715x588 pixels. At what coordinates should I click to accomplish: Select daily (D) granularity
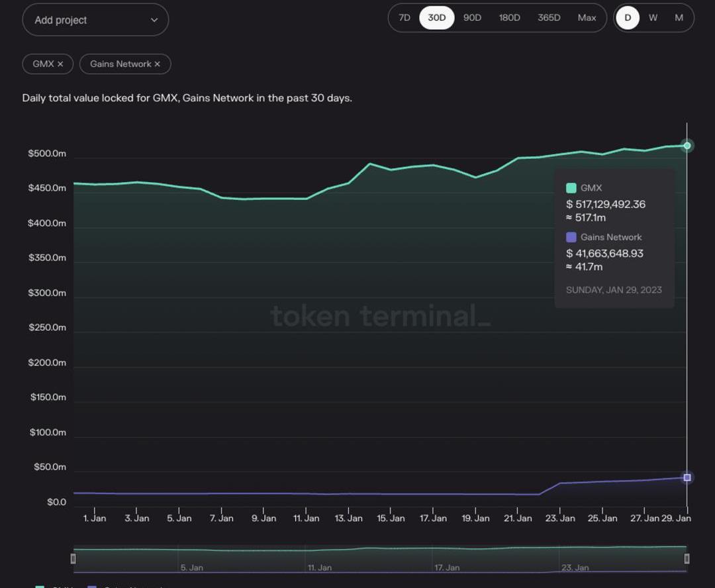pos(628,18)
